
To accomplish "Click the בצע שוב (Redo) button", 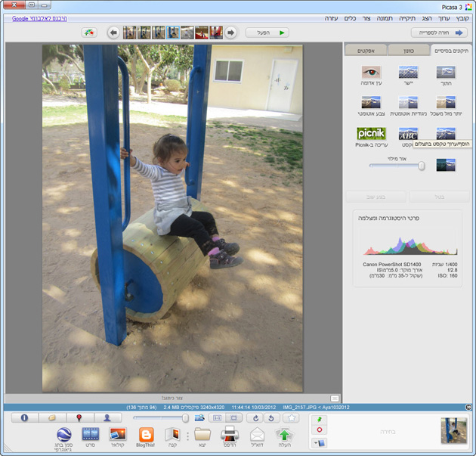I will pos(376,197).
